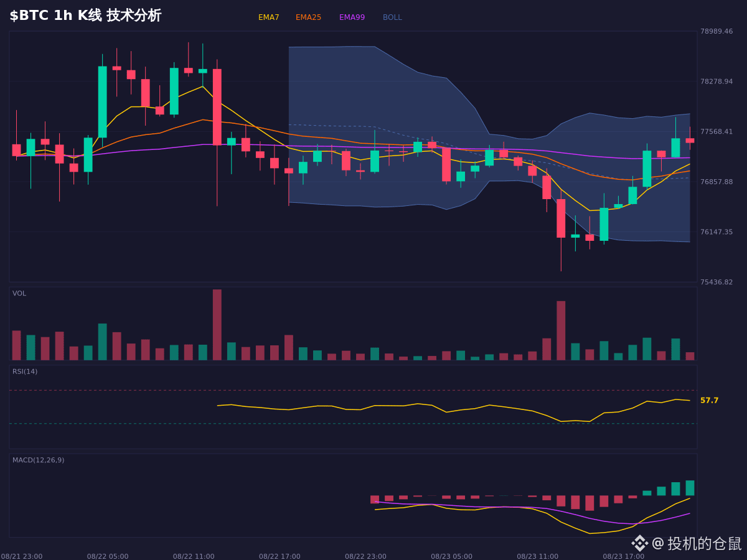The width and height of the screenshot is (747, 560).
Task: Click the price label 76147.35
Action: [716, 232]
